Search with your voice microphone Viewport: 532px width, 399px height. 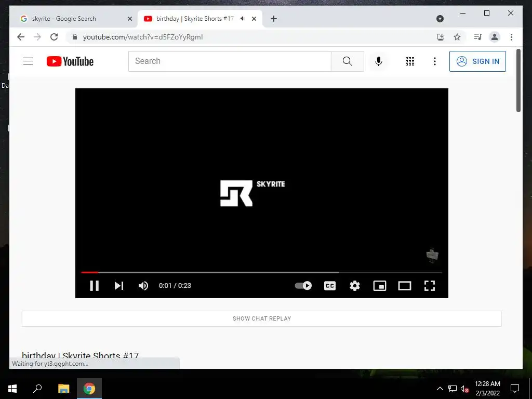pos(379,61)
